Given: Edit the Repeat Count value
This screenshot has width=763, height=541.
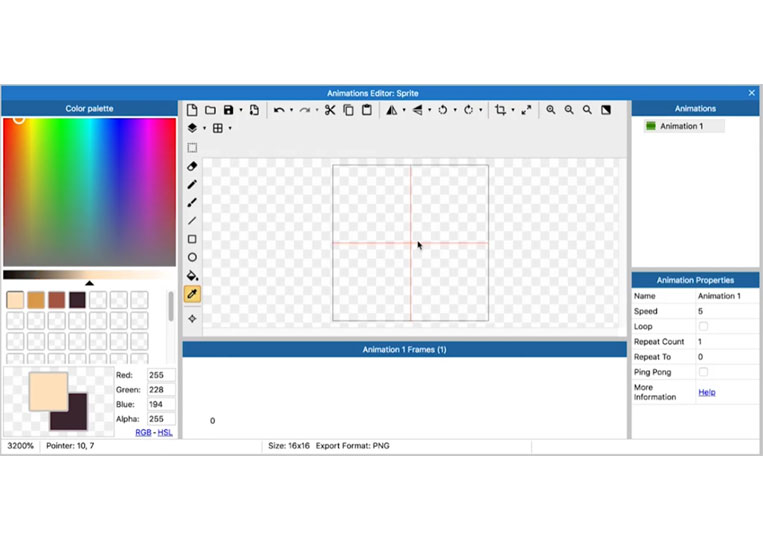Looking at the screenshot, I should [727, 342].
